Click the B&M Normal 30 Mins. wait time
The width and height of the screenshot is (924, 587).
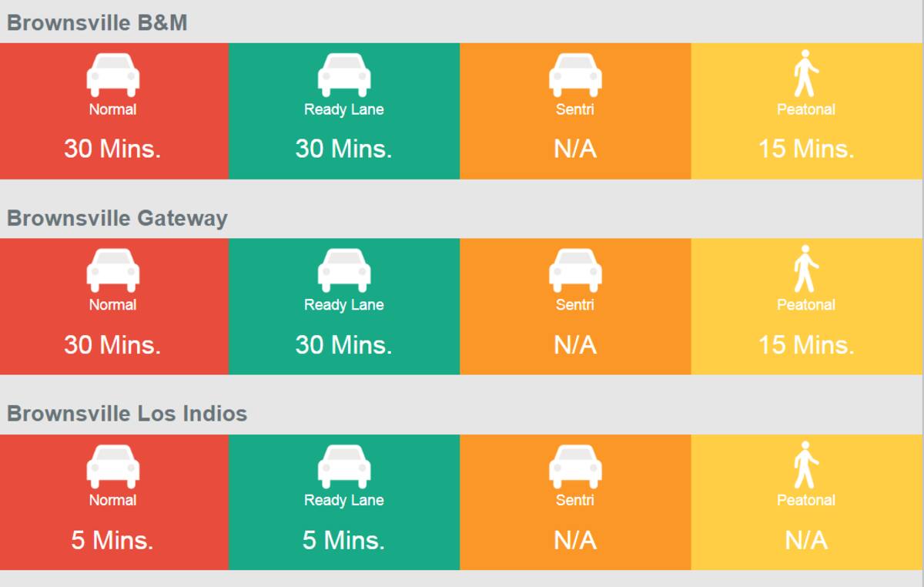point(112,148)
